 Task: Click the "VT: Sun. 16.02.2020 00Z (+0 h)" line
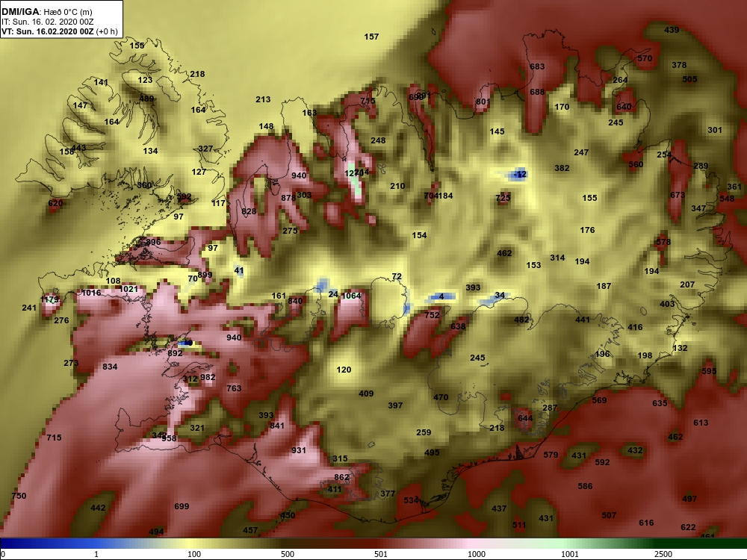[59, 32]
